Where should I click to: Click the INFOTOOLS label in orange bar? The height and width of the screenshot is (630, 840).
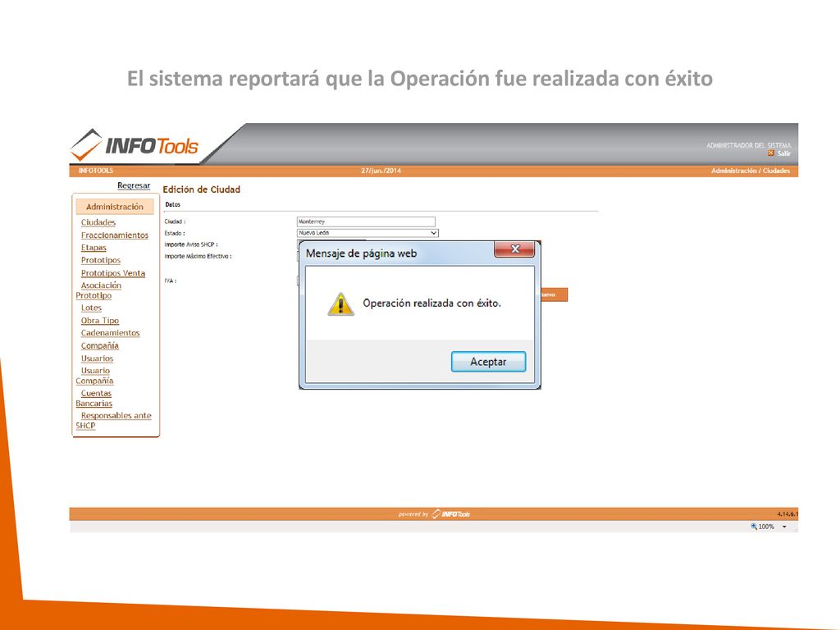96,171
